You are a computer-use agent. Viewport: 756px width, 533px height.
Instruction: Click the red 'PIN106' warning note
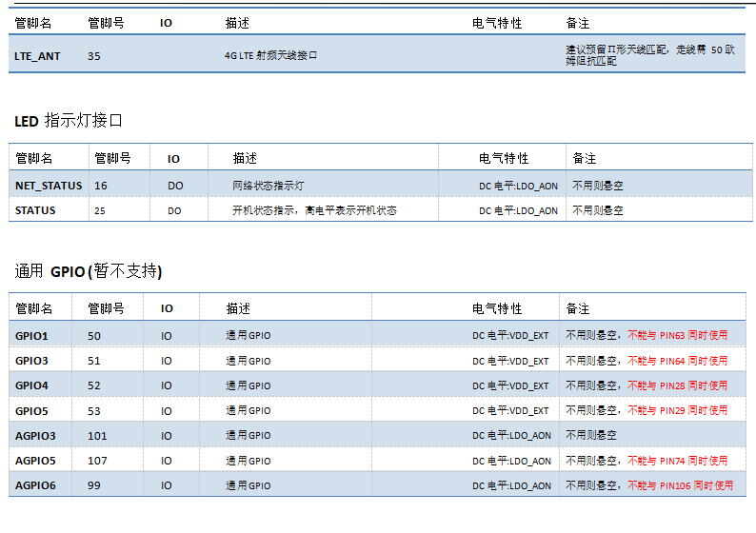(x=680, y=485)
